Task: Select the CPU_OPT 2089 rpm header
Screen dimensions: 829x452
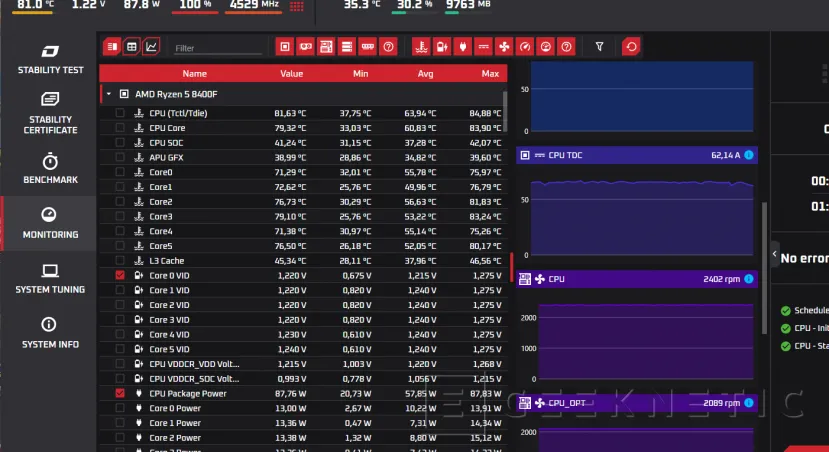Action: click(637, 403)
